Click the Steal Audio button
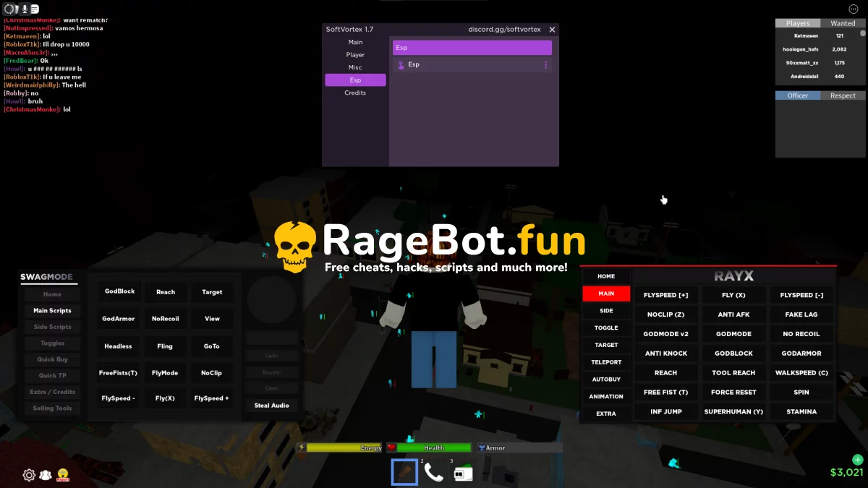This screenshot has height=488, width=868. (x=272, y=406)
